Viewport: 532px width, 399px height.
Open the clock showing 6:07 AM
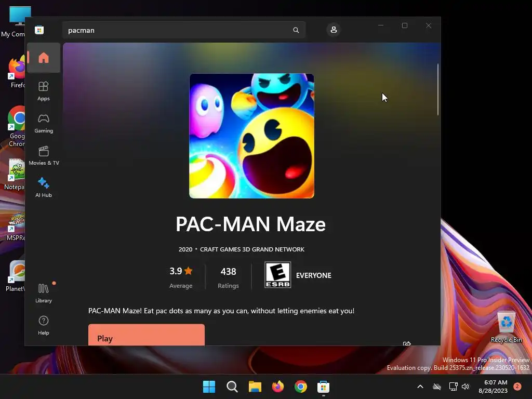[493, 387]
